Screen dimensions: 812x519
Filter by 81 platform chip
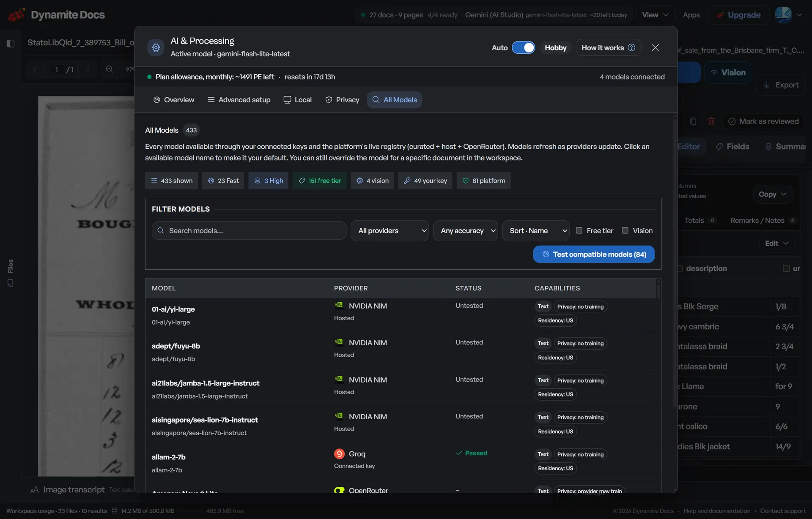pos(483,180)
